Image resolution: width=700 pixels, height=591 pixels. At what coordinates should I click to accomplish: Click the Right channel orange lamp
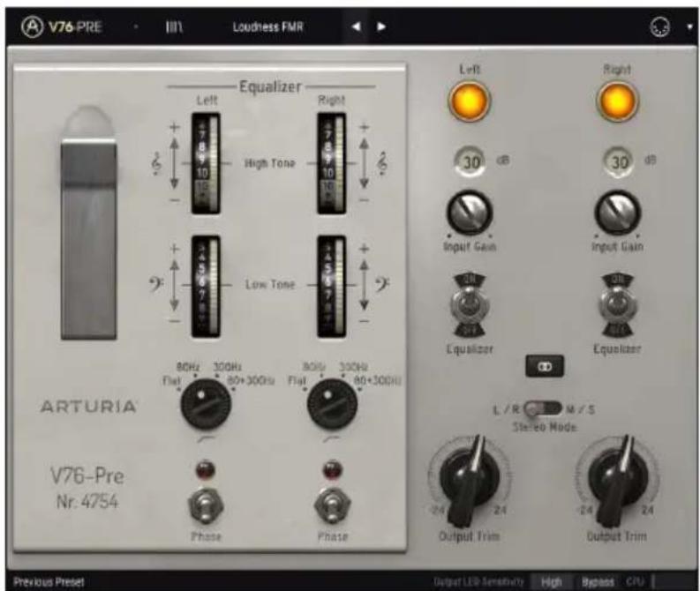[x=617, y=101]
